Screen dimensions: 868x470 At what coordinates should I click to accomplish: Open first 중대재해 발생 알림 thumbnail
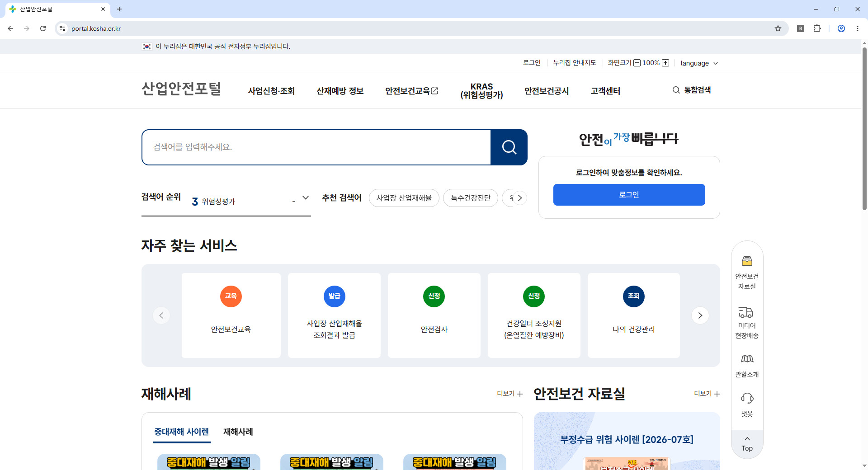209,462
